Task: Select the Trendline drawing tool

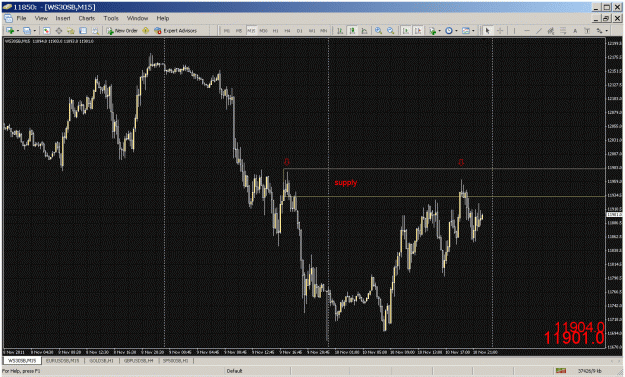Action: [539, 31]
